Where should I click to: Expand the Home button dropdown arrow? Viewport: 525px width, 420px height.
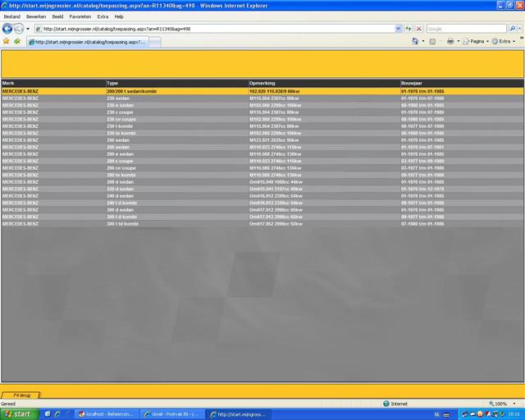(x=423, y=41)
